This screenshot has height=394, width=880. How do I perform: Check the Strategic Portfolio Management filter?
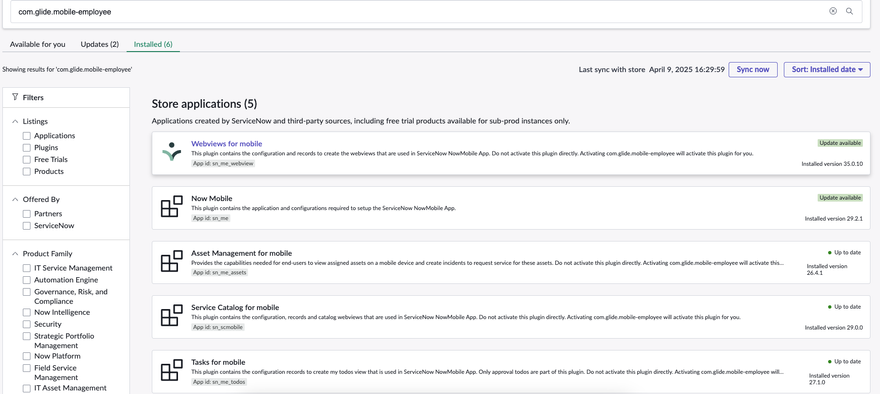tap(26, 336)
